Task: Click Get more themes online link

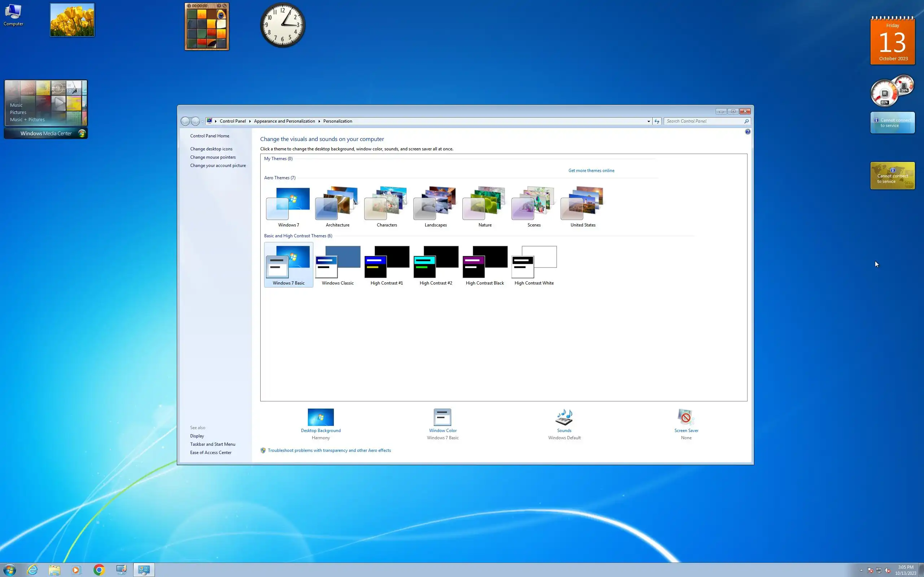Action: click(x=591, y=171)
